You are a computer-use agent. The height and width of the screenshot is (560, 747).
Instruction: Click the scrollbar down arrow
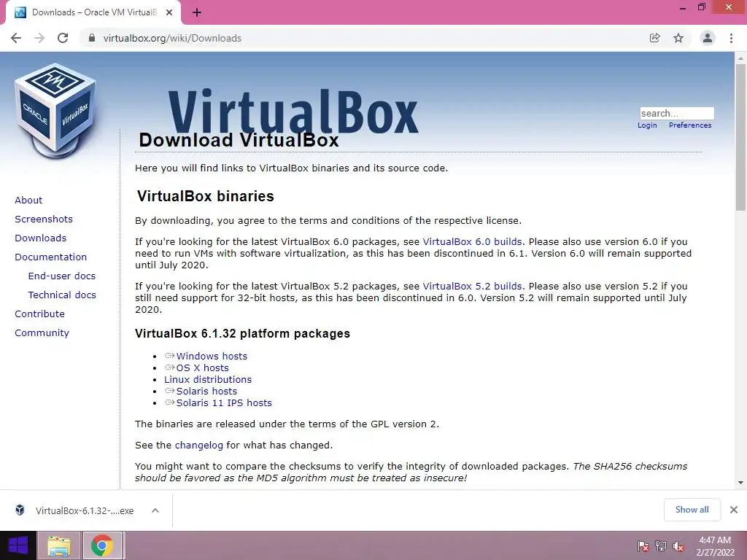click(x=740, y=483)
